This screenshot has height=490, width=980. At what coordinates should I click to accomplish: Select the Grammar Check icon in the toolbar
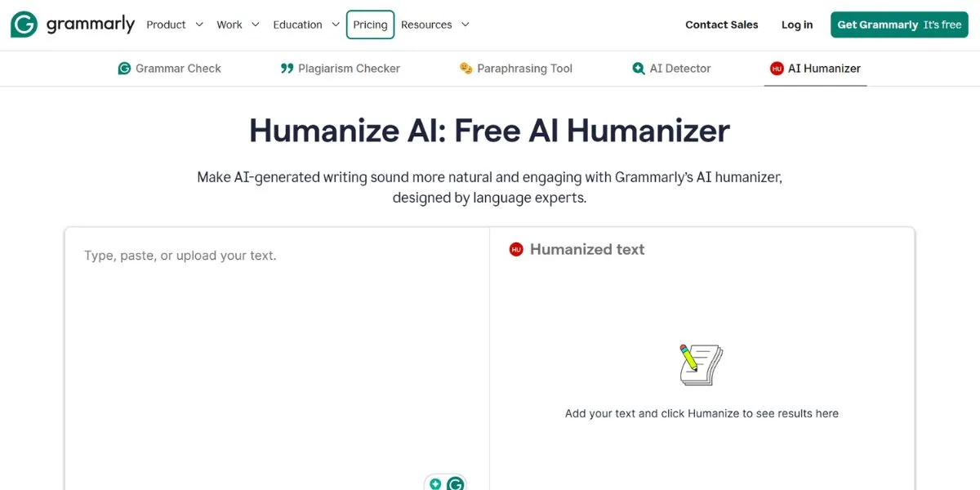[124, 68]
